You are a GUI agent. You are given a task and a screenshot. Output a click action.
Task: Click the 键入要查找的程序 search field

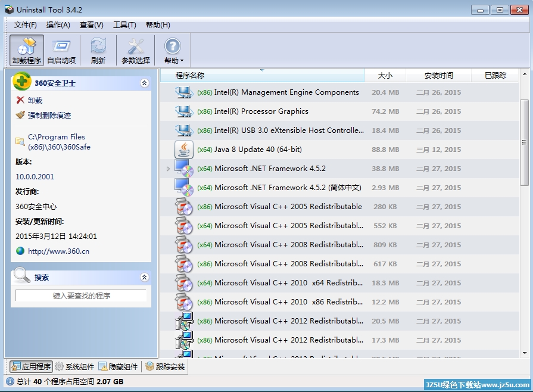click(81, 295)
